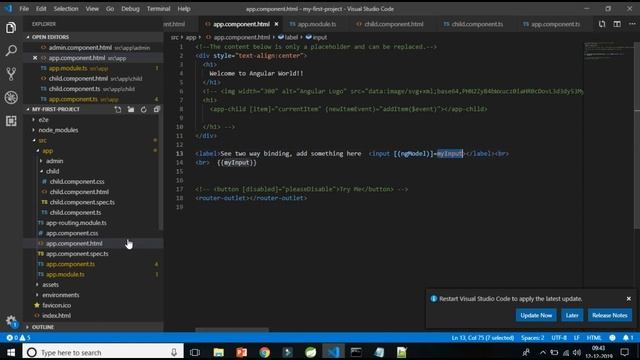Viewport: 640px width, 360px height.
Task: Open index.html in explorer
Action: pos(56,316)
